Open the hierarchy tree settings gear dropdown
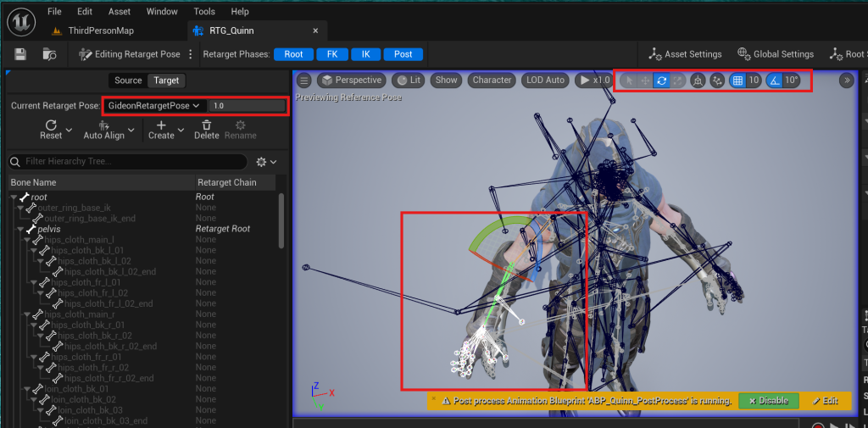 click(x=266, y=162)
